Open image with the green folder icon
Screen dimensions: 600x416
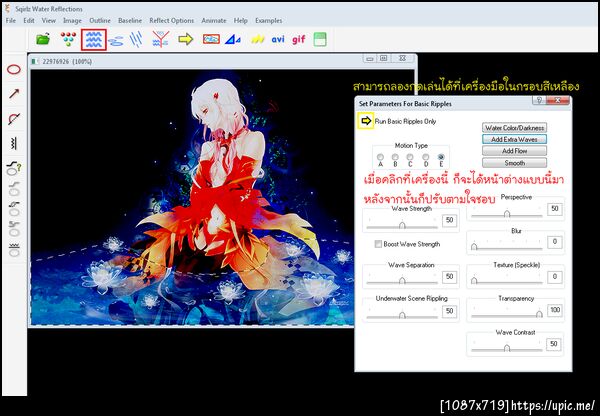(x=43, y=39)
